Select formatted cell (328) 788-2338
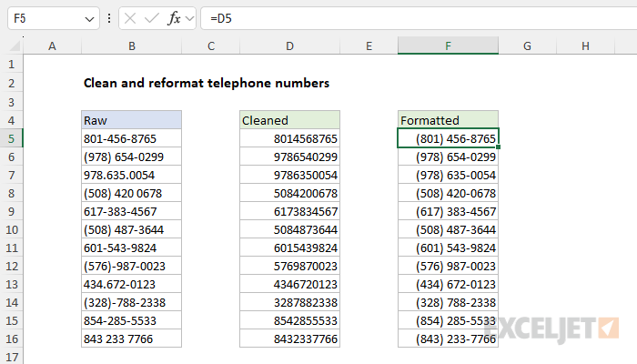Viewport: 637px width, 364px height. [x=448, y=303]
